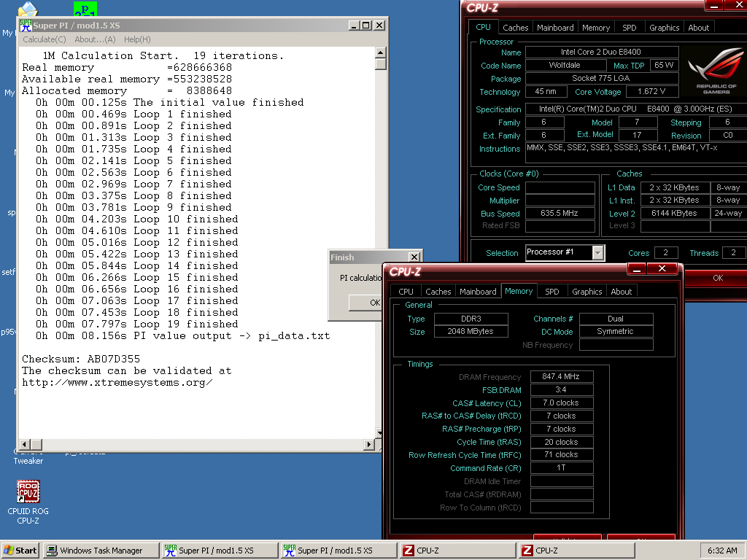This screenshot has width=747, height=560.
Task: Activate first CPU-Z taskbar button
Action: click(x=457, y=551)
